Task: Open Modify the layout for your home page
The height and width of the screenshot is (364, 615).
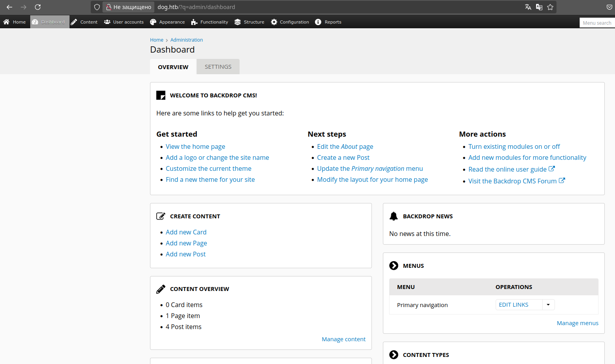Action: pyautogui.click(x=373, y=179)
